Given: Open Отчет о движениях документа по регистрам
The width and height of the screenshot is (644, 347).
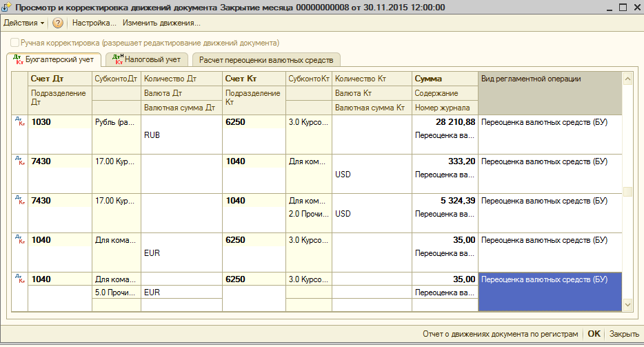Looking at the screenshot, I should 501,334.
